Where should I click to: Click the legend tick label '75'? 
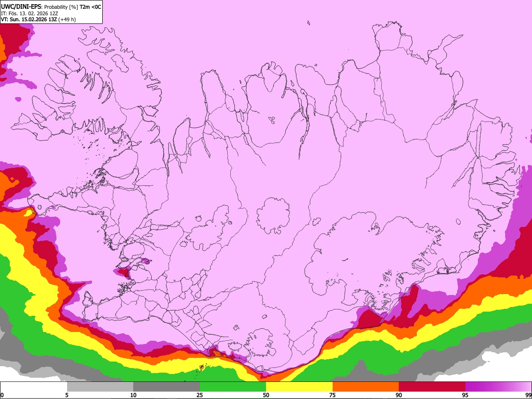(333, 395)
